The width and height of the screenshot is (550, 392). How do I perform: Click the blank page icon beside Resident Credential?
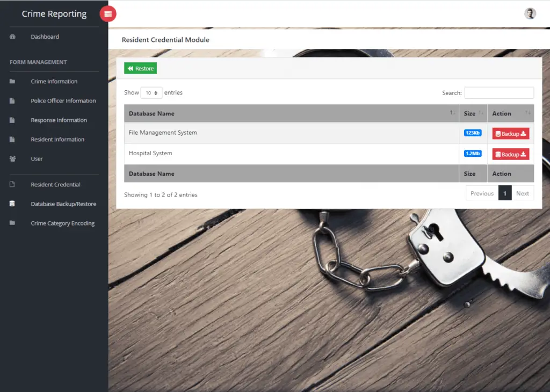[13, 184]
